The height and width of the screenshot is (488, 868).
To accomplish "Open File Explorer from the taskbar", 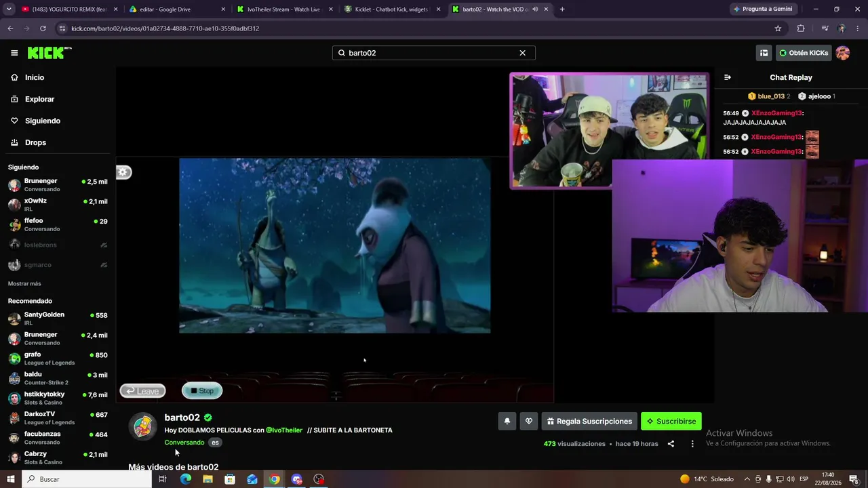I will pos(208,479).
